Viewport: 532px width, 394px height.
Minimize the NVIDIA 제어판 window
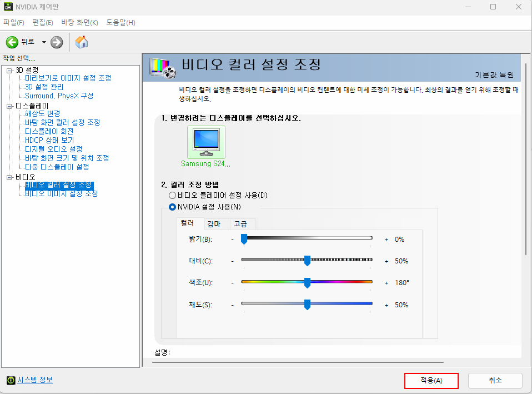(468, 7)
